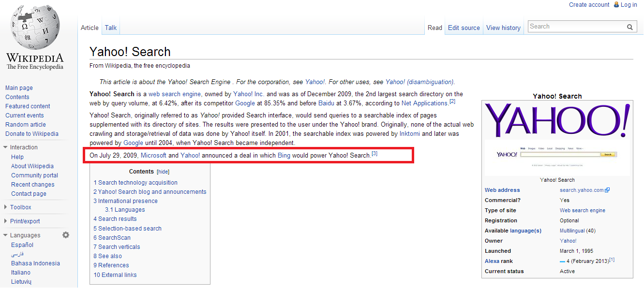Open the web search engine article link

(x=175, y=94)
